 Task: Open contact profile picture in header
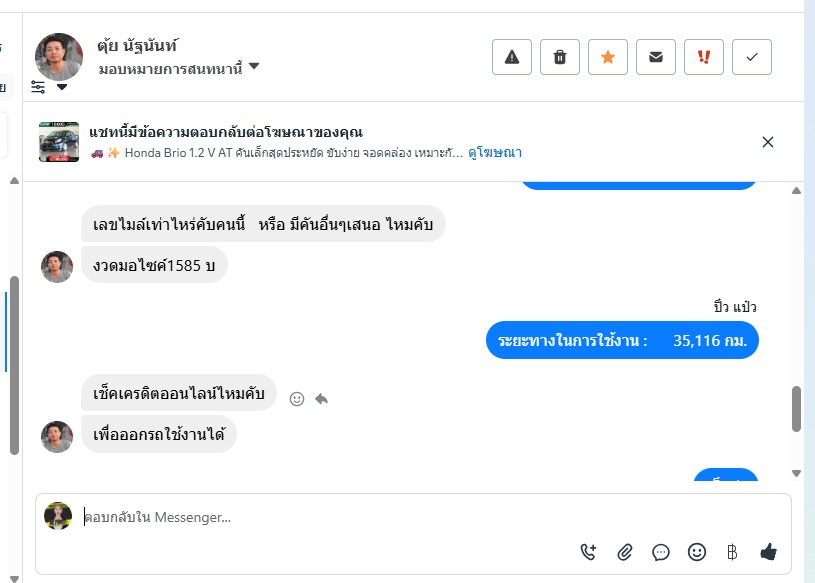click(59, 56)
